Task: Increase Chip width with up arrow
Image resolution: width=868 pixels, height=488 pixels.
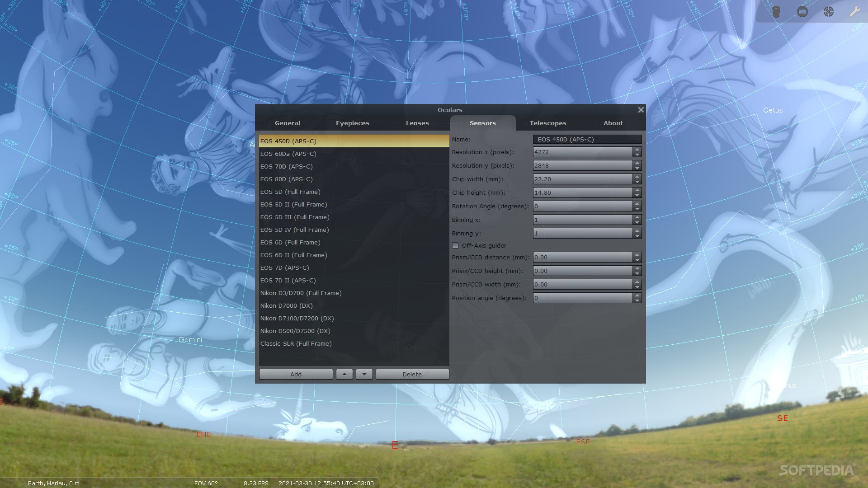Action: pos(637,177)
